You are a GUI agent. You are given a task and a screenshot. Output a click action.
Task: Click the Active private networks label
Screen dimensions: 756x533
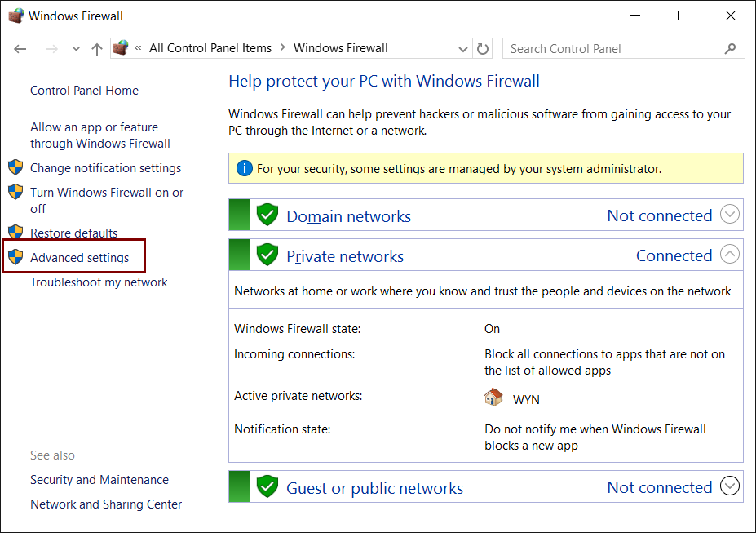pyautogui.click(x=298, y=396)
